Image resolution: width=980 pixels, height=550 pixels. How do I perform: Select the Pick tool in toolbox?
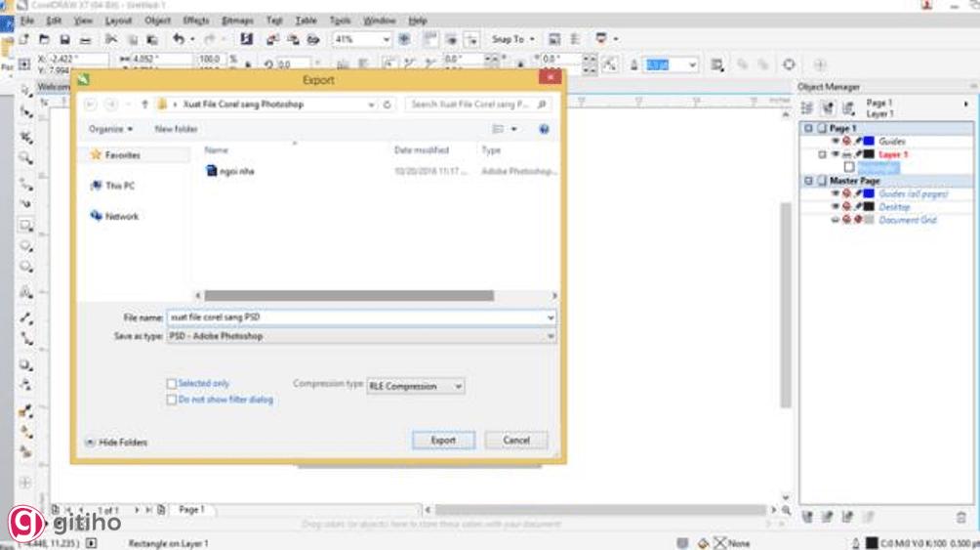coord(25,90)
